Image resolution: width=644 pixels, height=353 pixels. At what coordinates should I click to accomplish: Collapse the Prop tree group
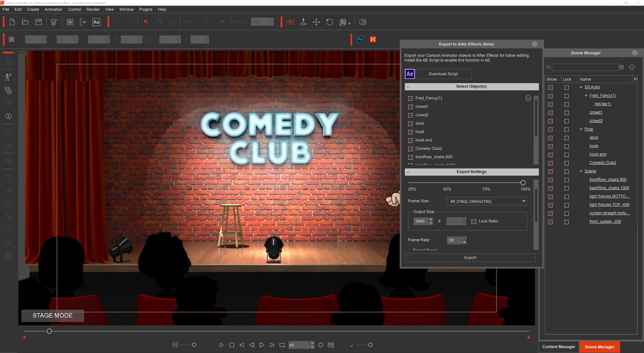pyautogui.click(x=581, y=129)
